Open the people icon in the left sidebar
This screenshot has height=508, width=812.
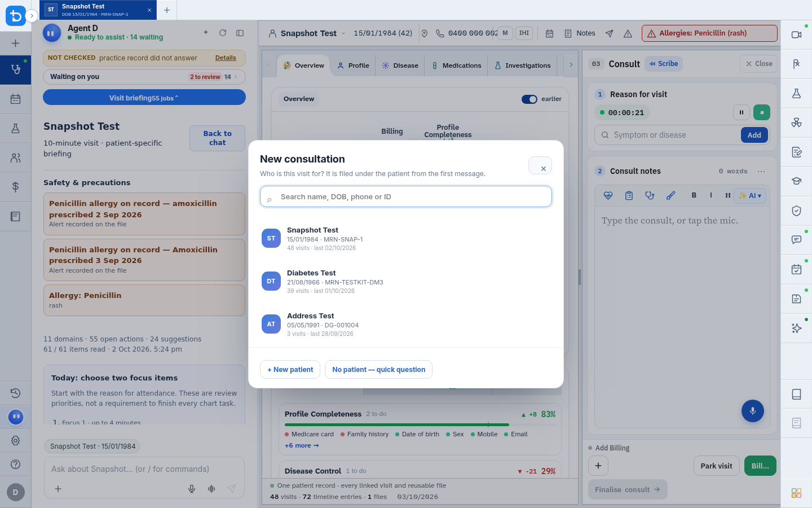point(15,158)
